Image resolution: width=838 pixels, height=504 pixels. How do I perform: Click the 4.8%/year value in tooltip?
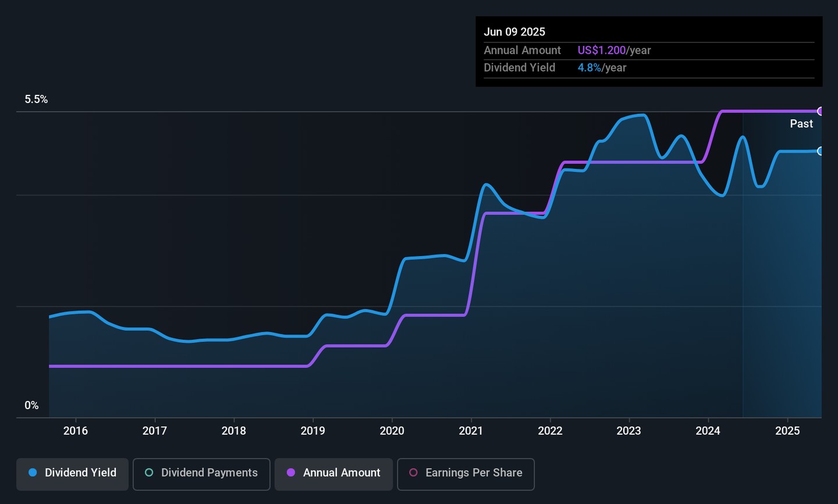602,68
